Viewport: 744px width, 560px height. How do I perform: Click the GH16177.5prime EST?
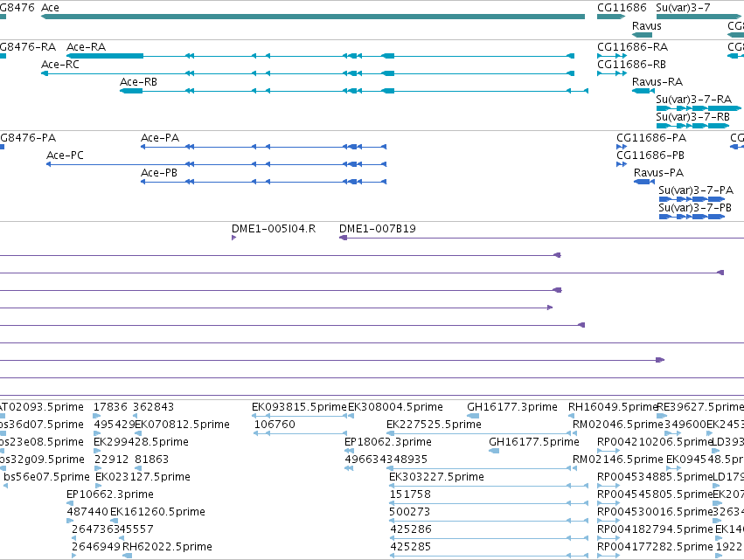(494, 451)
